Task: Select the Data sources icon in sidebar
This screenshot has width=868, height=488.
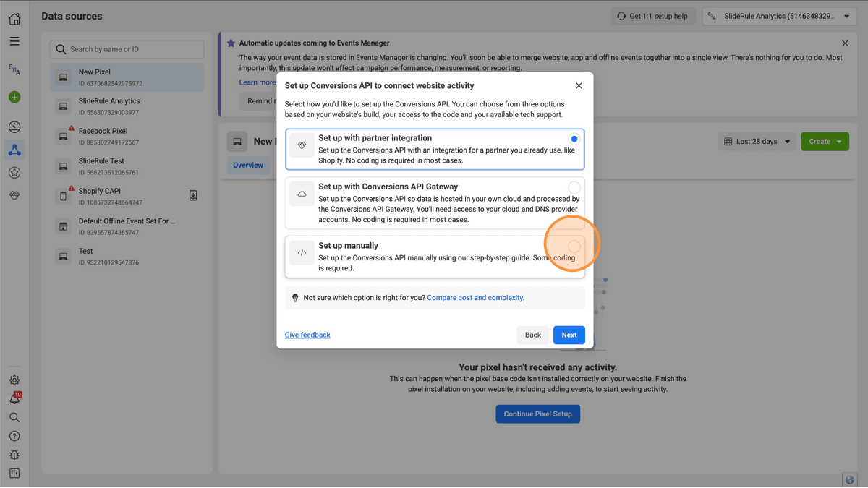Action: 14,150
